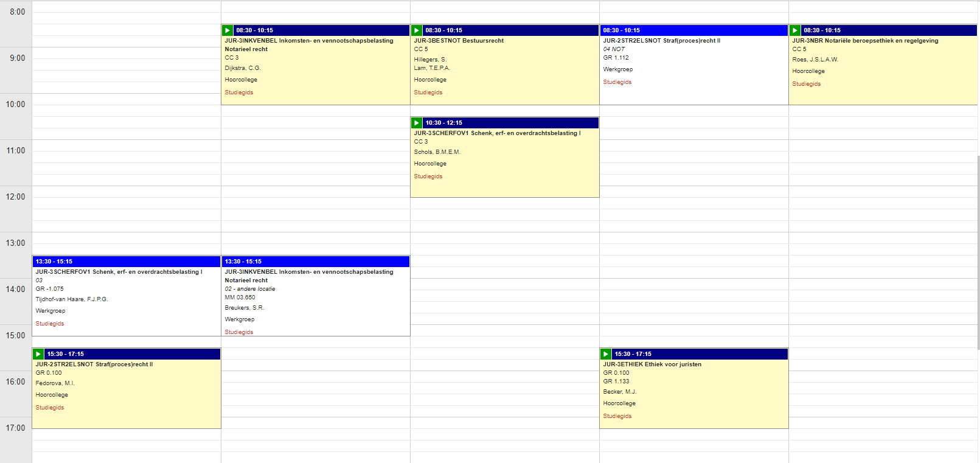
Task: Click play icon on 15:30 Straf(proces)recht Hoorcollege
Action: click(x=38, y=354)
